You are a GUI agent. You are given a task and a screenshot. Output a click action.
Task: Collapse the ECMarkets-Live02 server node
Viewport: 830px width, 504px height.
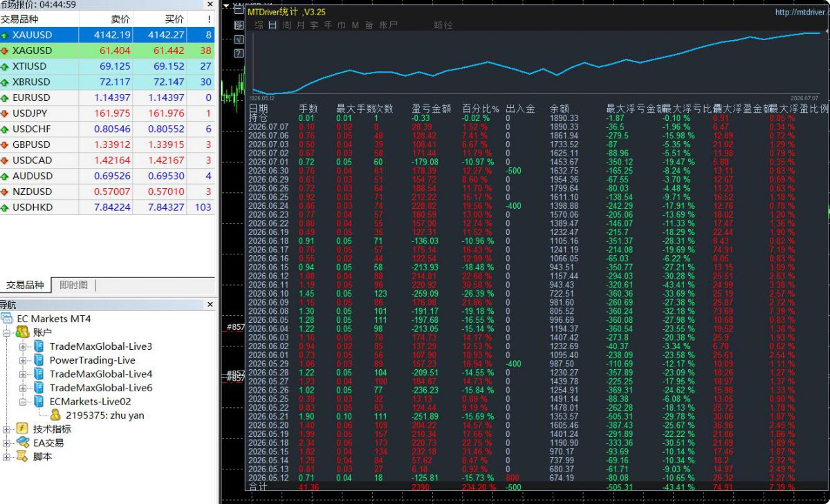click(22, 402)
